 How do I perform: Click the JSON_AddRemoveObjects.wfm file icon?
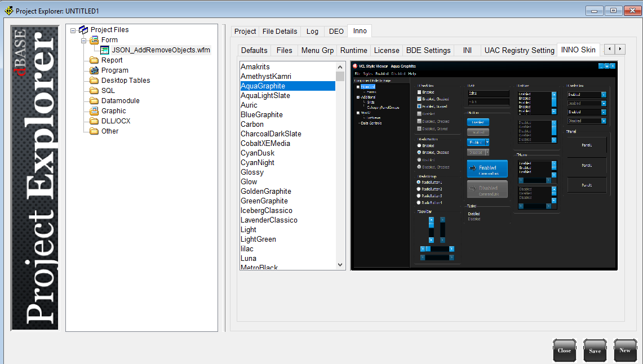coord(105,50)
